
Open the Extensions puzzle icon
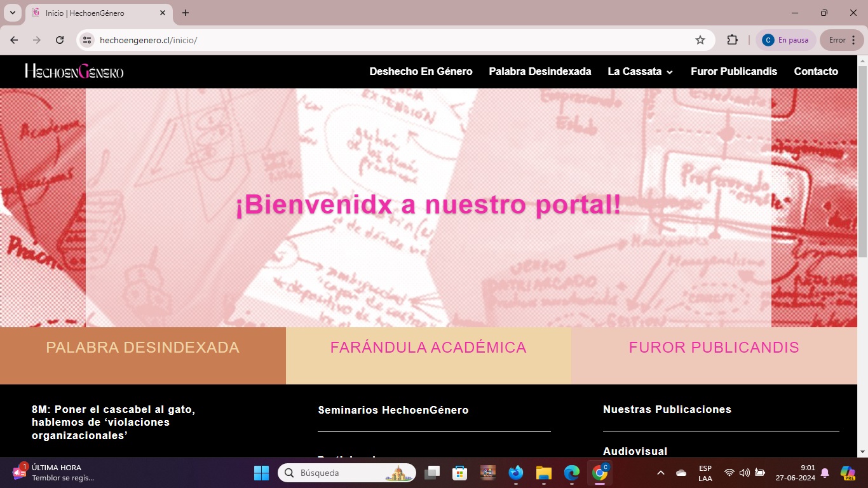coord(732,40)
